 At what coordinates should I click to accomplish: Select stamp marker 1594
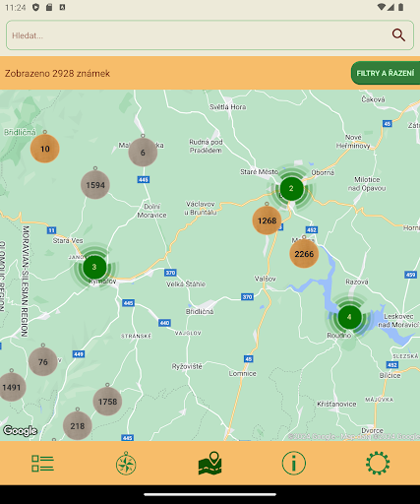pos(95,184)
